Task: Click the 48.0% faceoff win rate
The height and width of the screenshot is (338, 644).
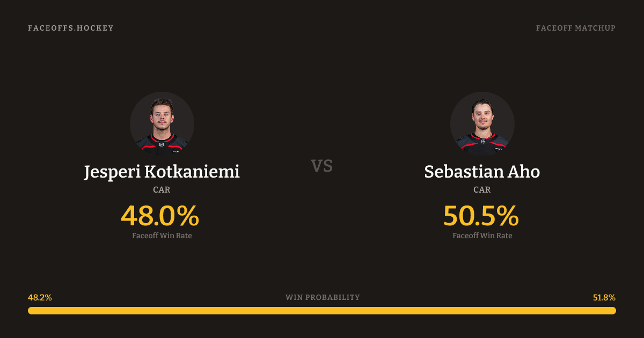Action: [x=160, y=216]
